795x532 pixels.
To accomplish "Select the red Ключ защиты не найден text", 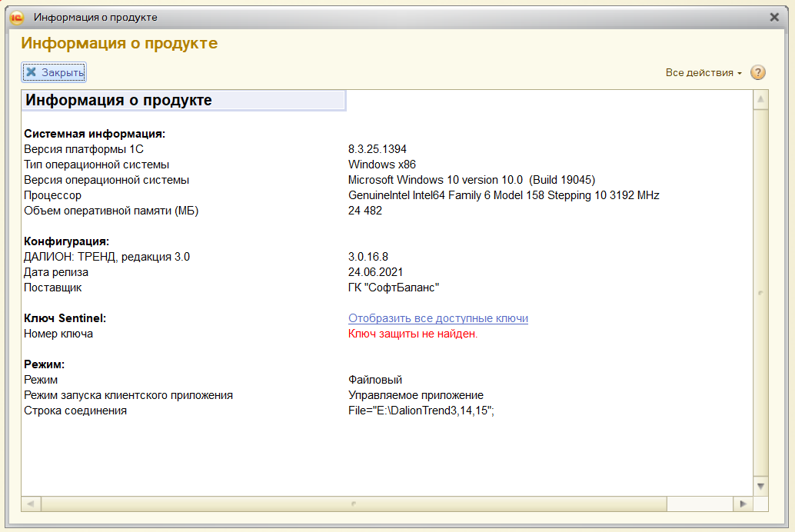I will [x=413, y=334].
